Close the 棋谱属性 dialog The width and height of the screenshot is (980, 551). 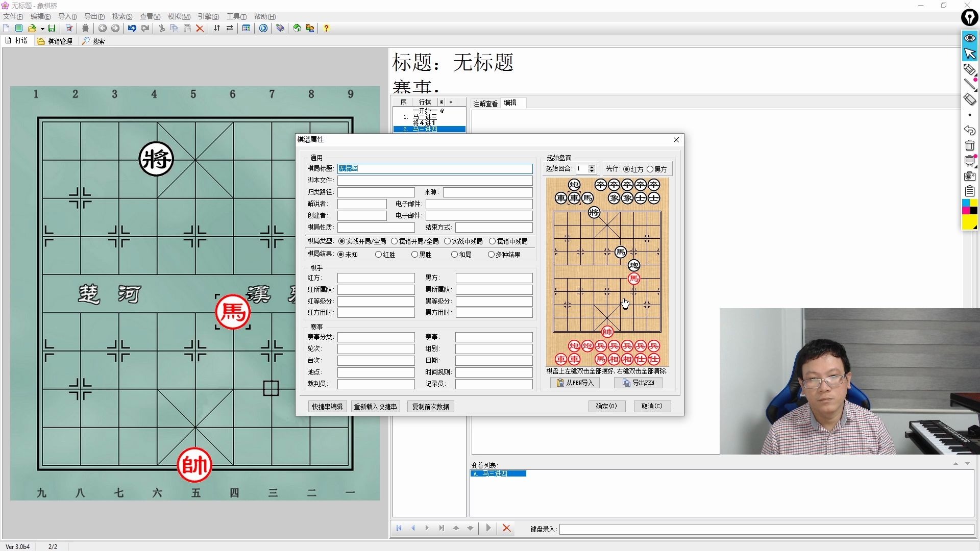[676, 140]
